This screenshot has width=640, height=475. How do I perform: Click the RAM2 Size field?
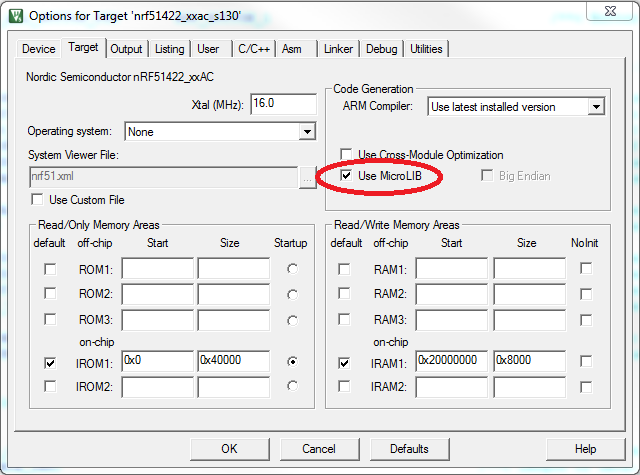point(530,294)
